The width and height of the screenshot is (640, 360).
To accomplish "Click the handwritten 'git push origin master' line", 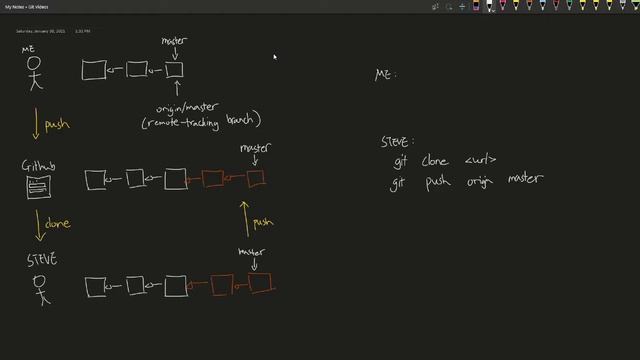I will tap(467, 181).
